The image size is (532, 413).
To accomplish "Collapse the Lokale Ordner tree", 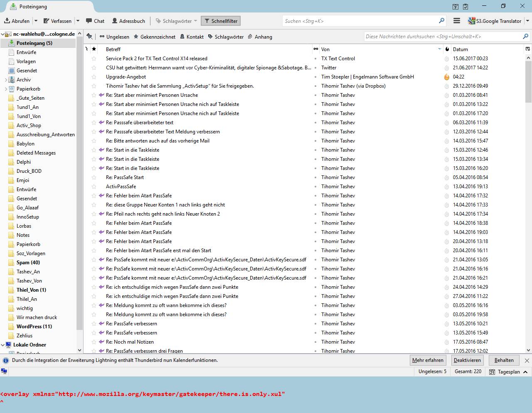I will click(x=3, y=345).
